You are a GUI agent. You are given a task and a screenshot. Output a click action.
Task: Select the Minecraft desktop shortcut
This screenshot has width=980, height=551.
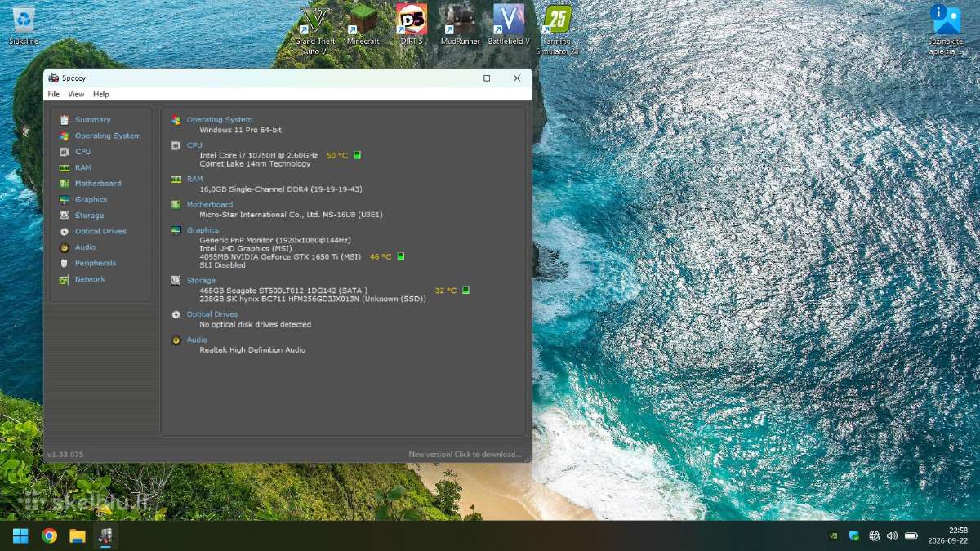click(363, 24)
